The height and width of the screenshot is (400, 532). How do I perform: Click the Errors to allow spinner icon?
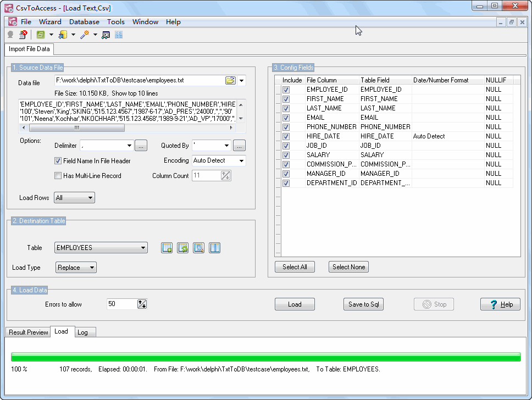click(x=142, y=304)
